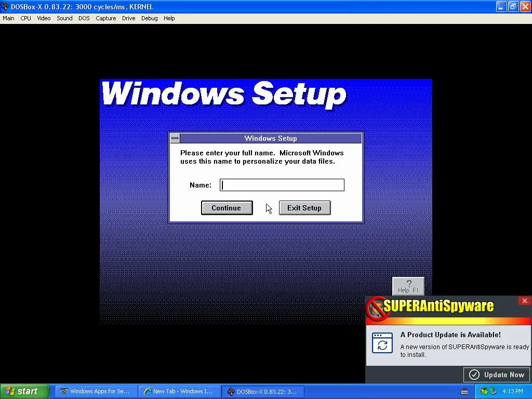Switch to Windows Apps for Se... taskbar item

[96, 391]
